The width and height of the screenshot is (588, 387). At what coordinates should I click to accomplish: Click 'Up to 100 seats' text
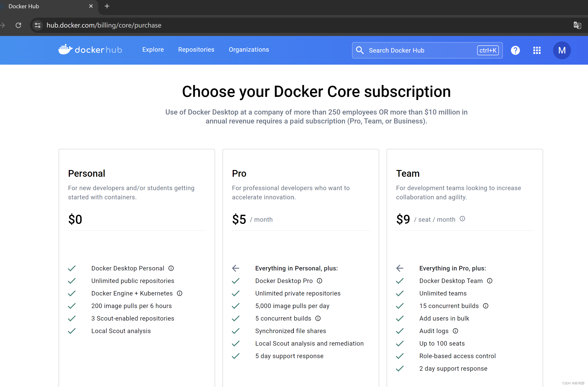click(442, 343)
